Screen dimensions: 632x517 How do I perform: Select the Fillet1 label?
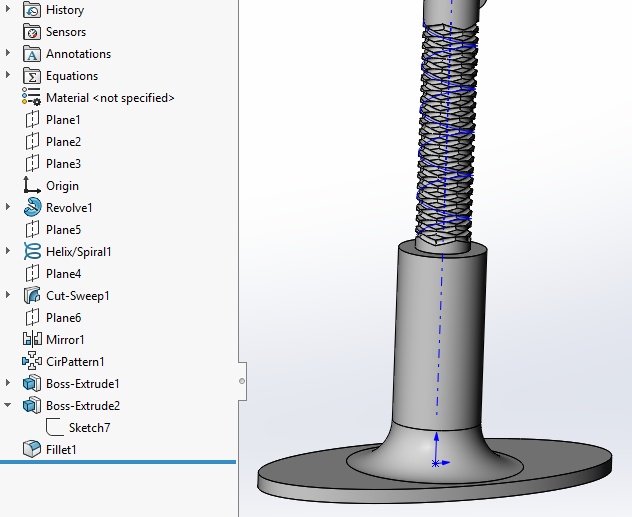61,450
